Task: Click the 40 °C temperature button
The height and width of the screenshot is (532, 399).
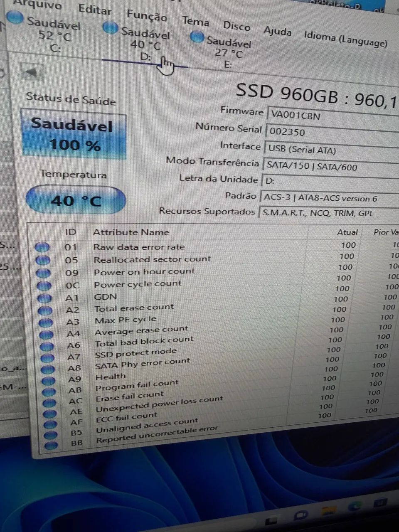Action: tap(76, 200)
